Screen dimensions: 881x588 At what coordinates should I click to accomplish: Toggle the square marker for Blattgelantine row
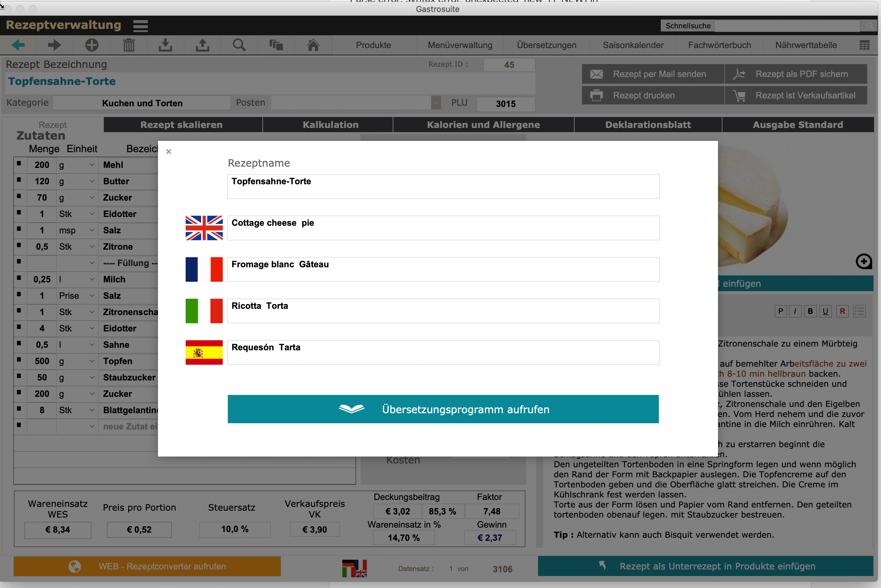coord(19,409)
